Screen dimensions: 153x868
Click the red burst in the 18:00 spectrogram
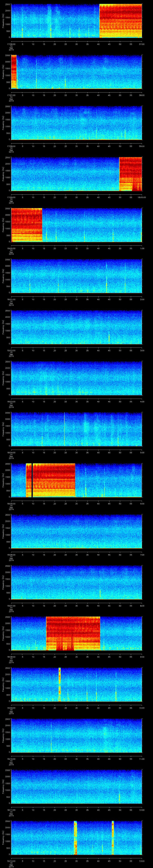tap(27, 225)
